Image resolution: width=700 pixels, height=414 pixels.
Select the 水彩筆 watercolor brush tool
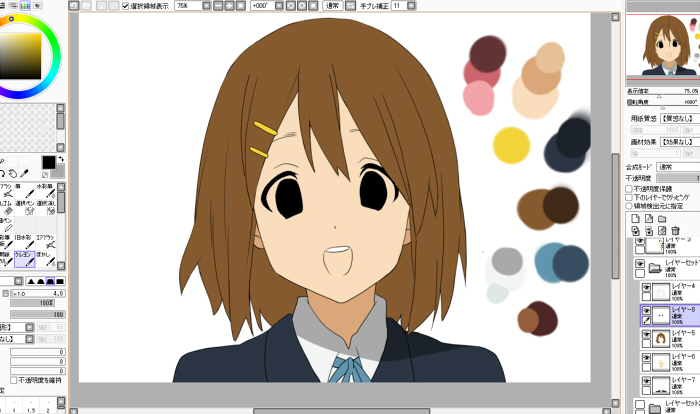(46, 191)
